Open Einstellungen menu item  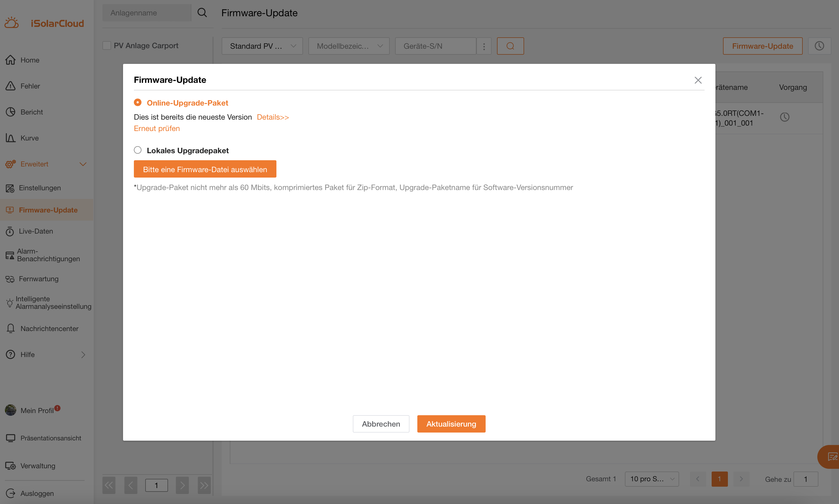(40, 188)
